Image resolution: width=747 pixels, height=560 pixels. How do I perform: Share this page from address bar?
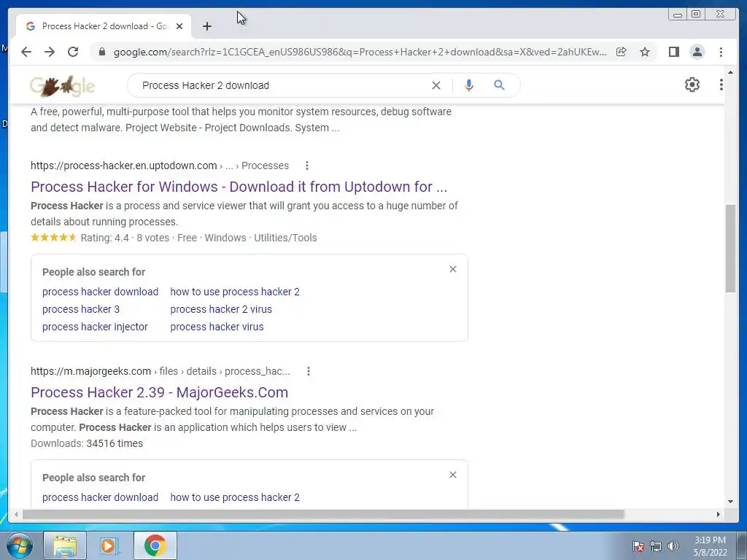(622, 52)
